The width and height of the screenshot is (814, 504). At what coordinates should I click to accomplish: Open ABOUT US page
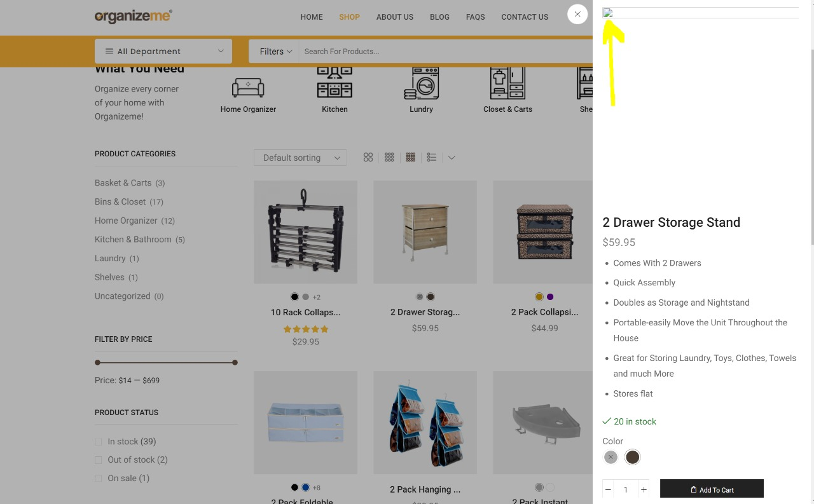(395, 17)
